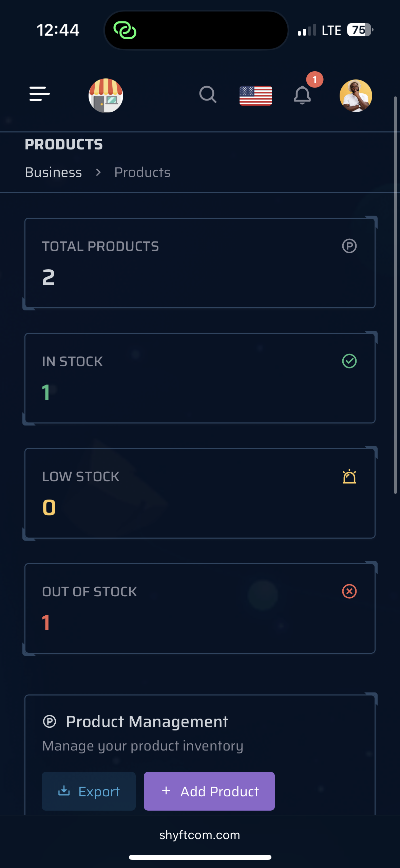Tap the storefront shop logo icon
400x868 pixels.
(x=106, y=95)
